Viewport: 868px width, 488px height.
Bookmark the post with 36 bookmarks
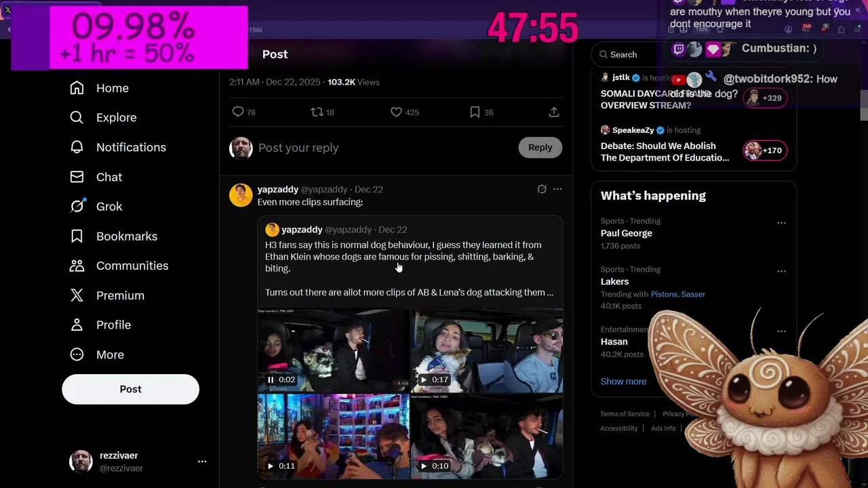tap(475, 112)
